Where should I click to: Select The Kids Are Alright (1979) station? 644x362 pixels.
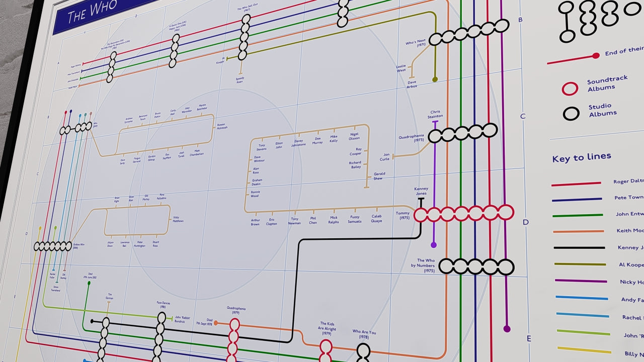tap(326, 347)
